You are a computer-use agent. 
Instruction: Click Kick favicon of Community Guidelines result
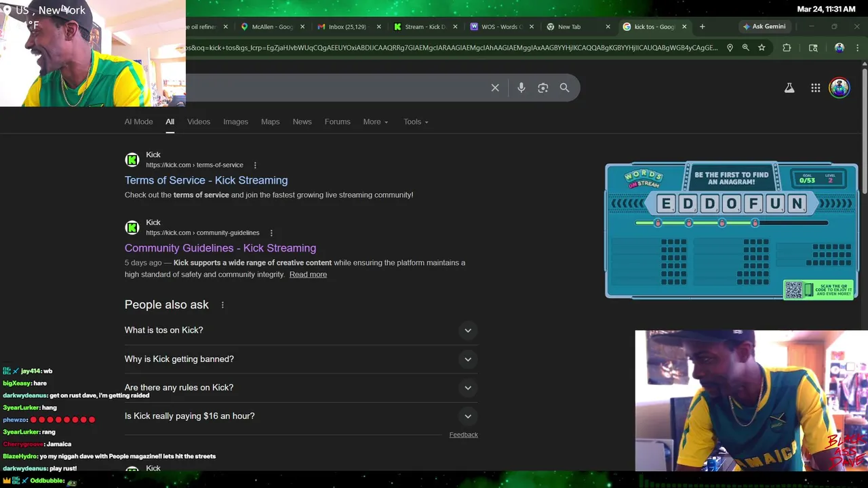tap(132, 228)
